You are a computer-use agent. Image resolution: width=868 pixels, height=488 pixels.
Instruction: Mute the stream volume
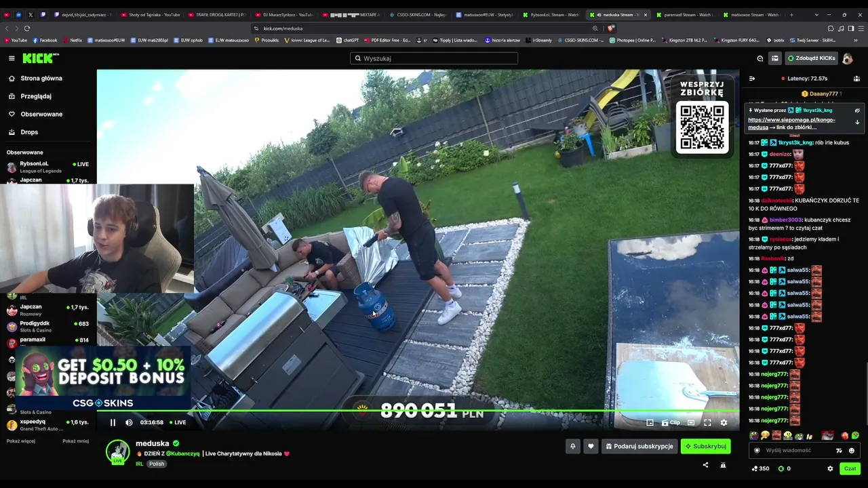pos(129,422)
